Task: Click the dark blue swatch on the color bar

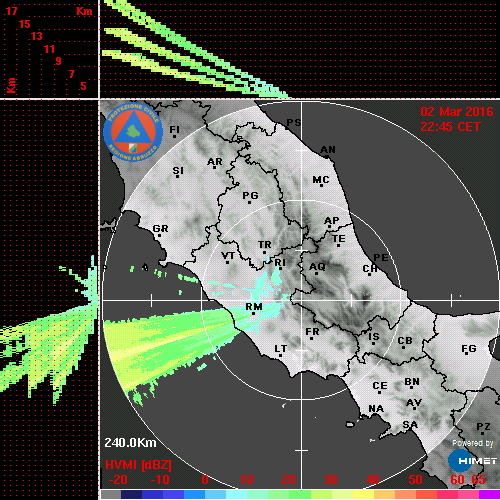Action: pyautogui.click(x=131, y=494)
